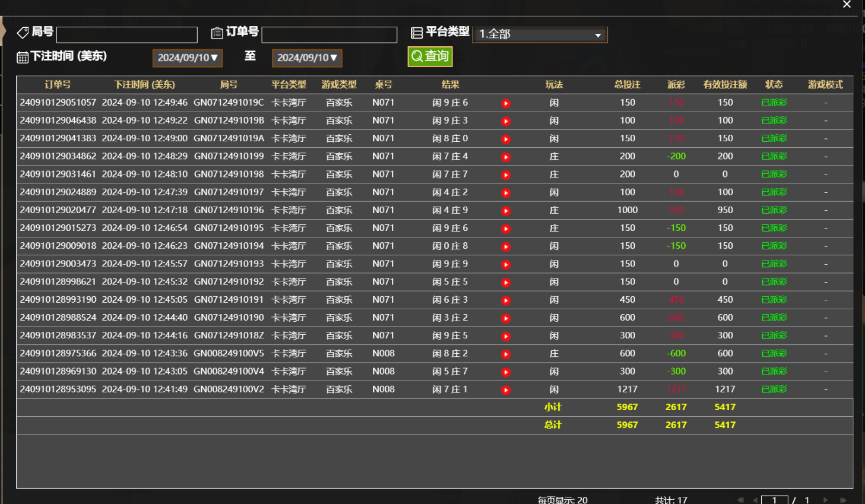Play video replay for order 240910129051057
This screenshot has width=865, height=504.
point(506,103)
